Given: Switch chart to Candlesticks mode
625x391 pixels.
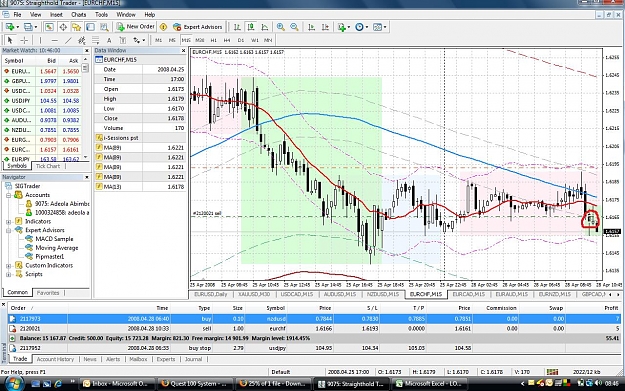Looking at the screenshot, I should [251, 27].
